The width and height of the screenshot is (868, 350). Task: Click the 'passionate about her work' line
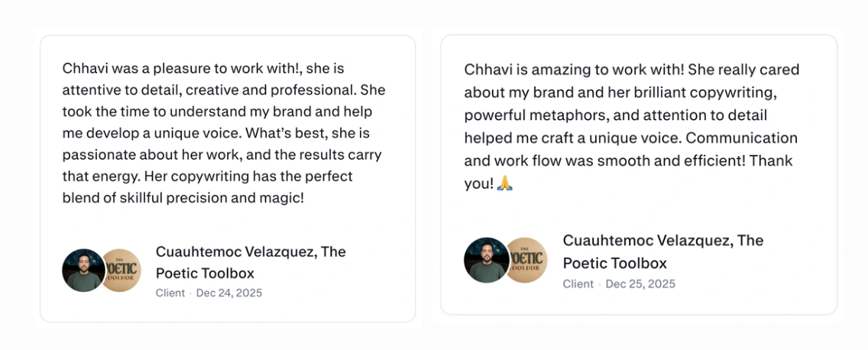point(222,155)
